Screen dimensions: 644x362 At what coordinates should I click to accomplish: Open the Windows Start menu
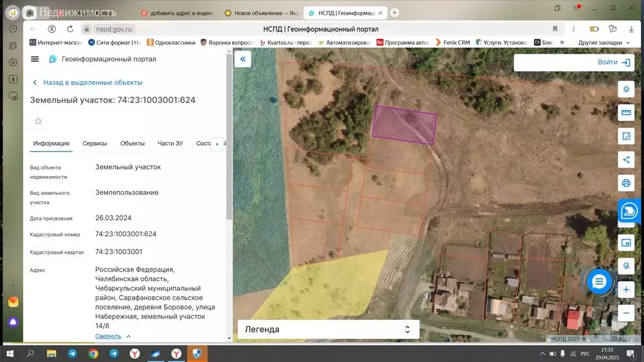[x=10, y=353]
